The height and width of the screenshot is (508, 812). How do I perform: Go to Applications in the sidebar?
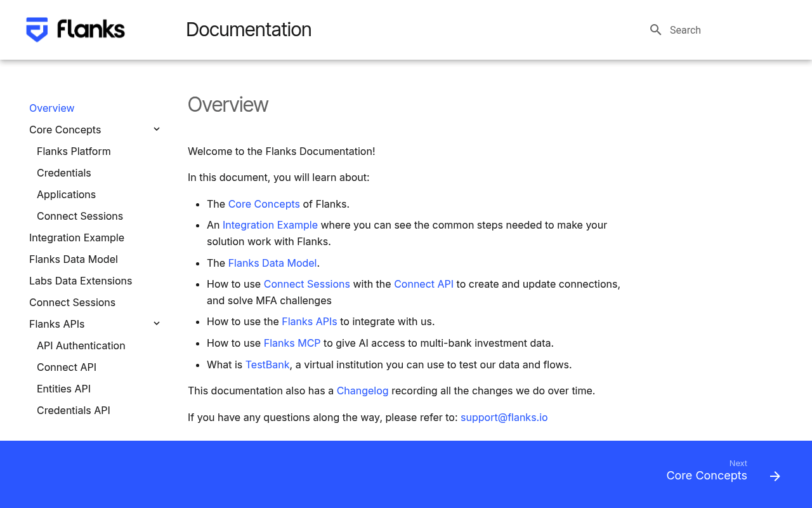click(x=66, y=194)
